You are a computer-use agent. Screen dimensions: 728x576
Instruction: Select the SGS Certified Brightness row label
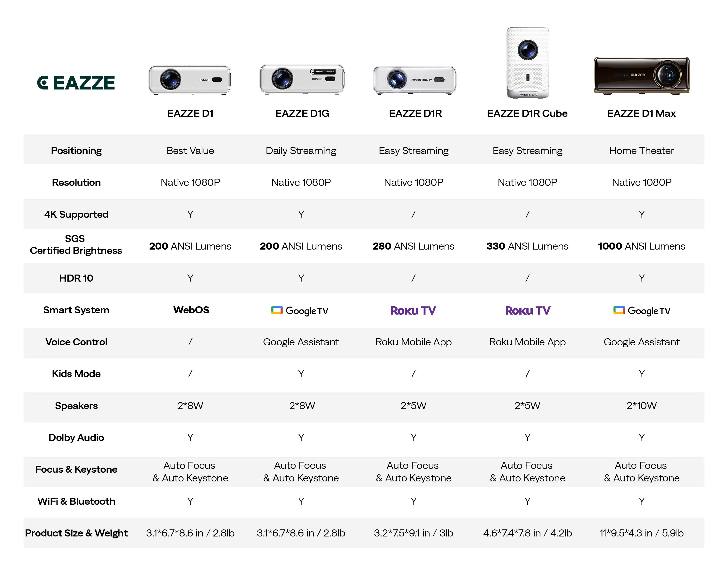pos(76,244)
